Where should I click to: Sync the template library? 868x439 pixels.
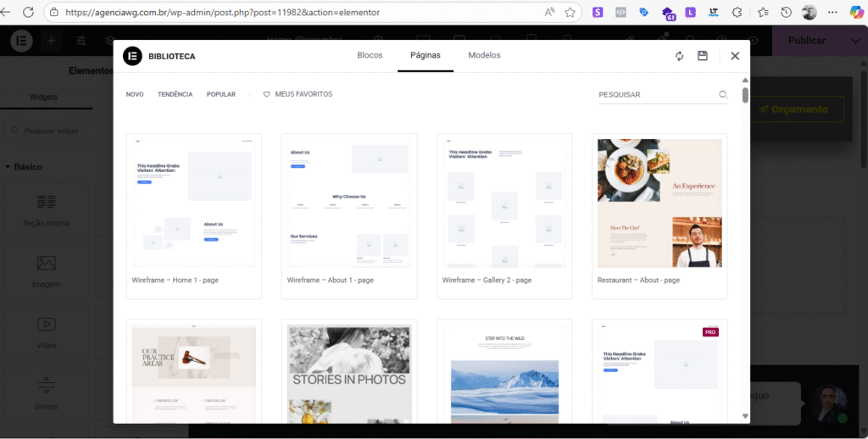679,56
